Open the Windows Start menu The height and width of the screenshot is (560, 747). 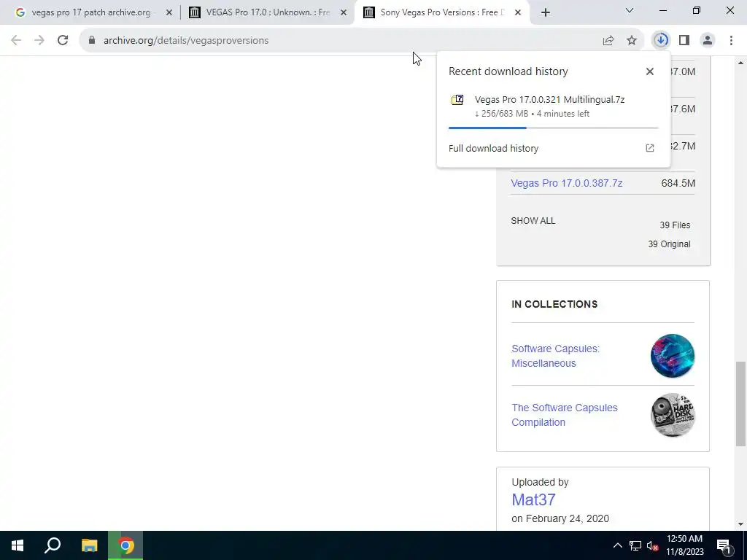point(18,545)
